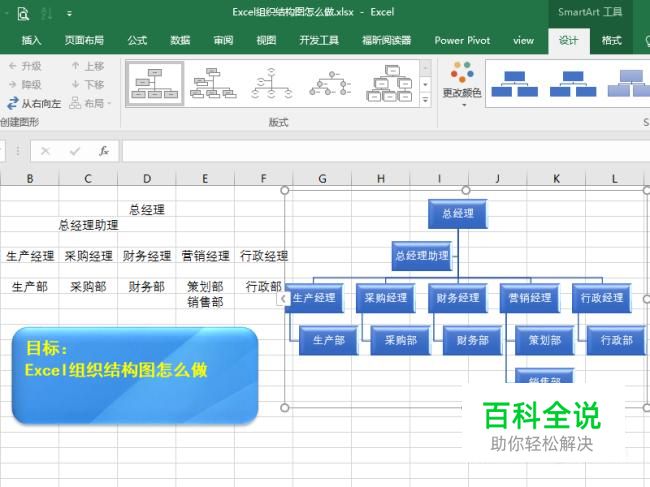
Task: Select the view ribbon tab
Action: [x=523, y=40]
